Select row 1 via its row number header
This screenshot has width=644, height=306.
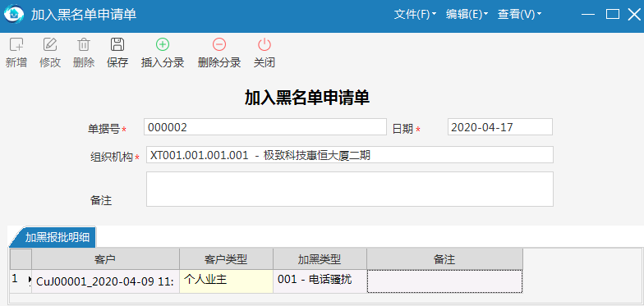point(21,281)
